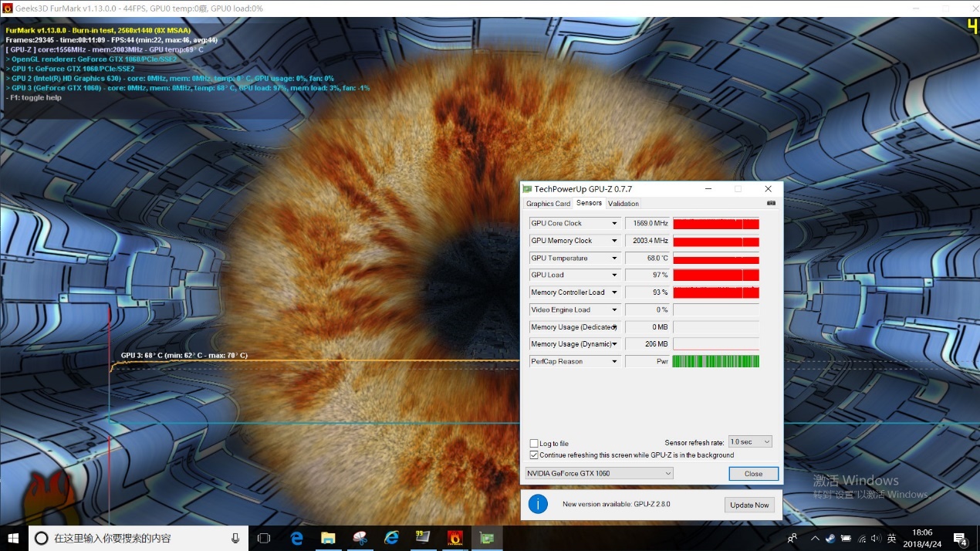
Task: Switch to the Validation tab
Action: (x=623, y=204)
